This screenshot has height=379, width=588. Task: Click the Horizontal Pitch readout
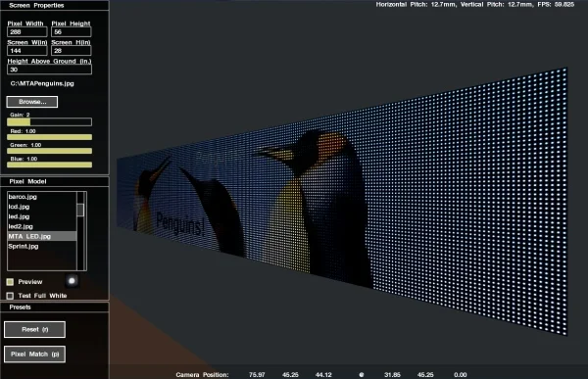click(x=416, y=5)
